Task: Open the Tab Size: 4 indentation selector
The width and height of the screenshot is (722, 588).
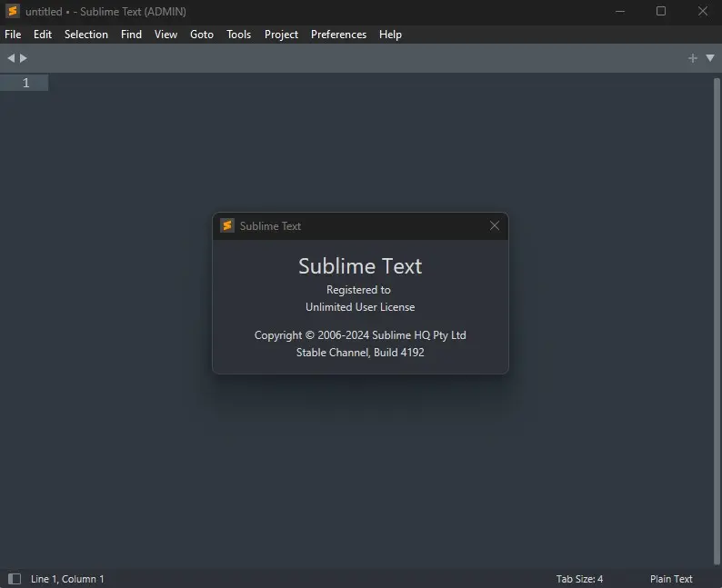Action: (579, 579)
